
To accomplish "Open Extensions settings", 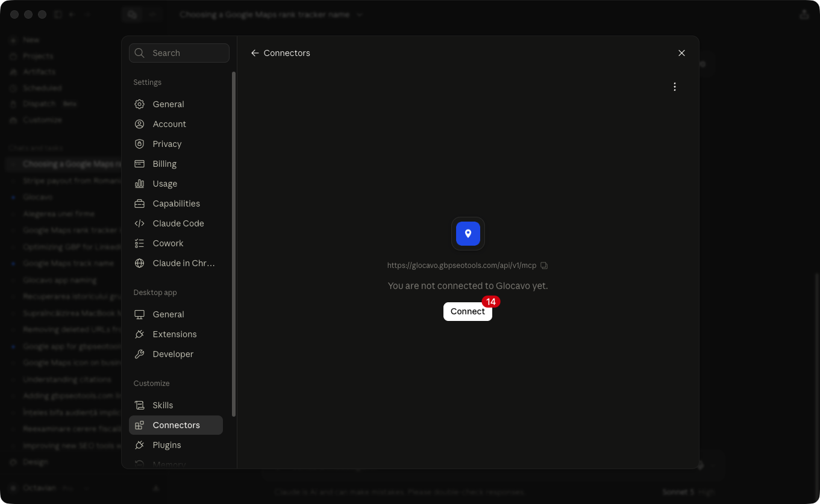I will [176, 334].
